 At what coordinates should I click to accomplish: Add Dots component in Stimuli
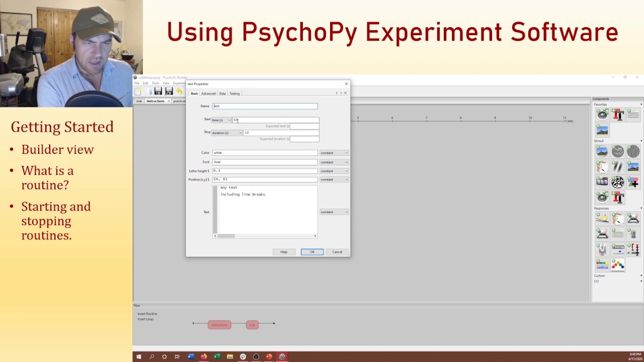618,151
